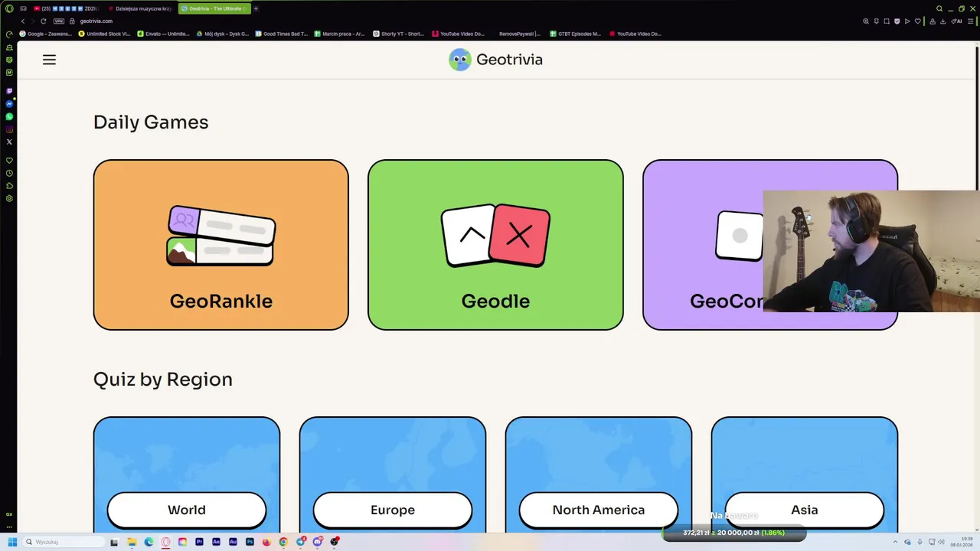Open Microsoft Edge from taskbar
The width and height of the screenshot is (980, 551).
click(149, 542)
